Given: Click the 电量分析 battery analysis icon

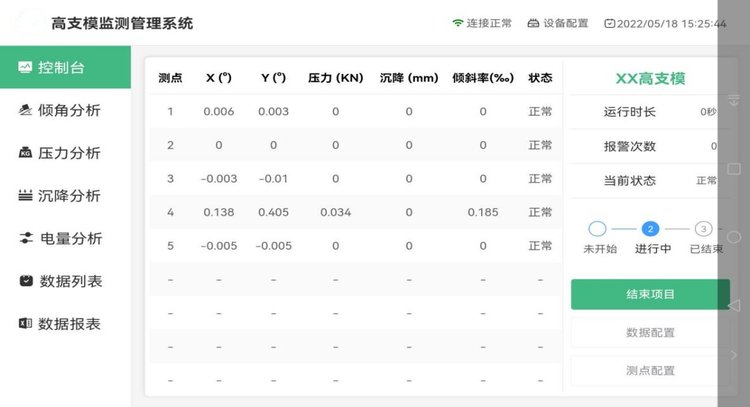Looking at the screenshot, I should (25, 239).
